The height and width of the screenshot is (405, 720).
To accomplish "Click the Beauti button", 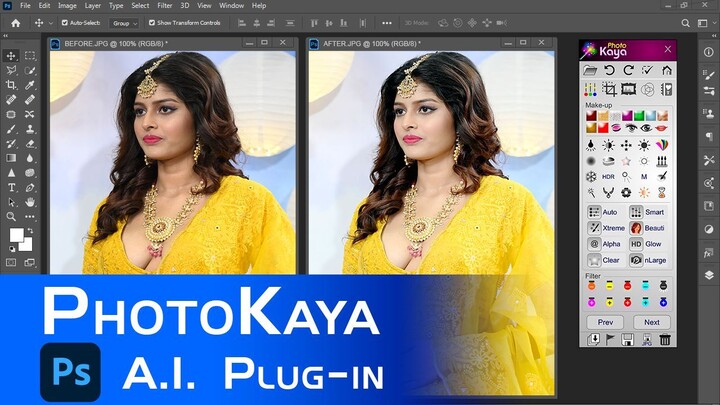I will click(647, 228).
